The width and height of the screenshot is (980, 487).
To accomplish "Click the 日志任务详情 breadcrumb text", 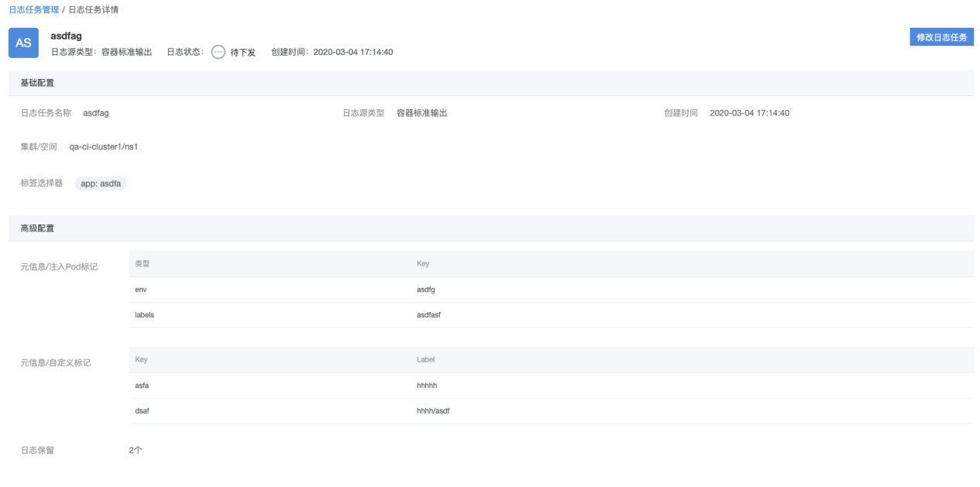I will point(94,10).
